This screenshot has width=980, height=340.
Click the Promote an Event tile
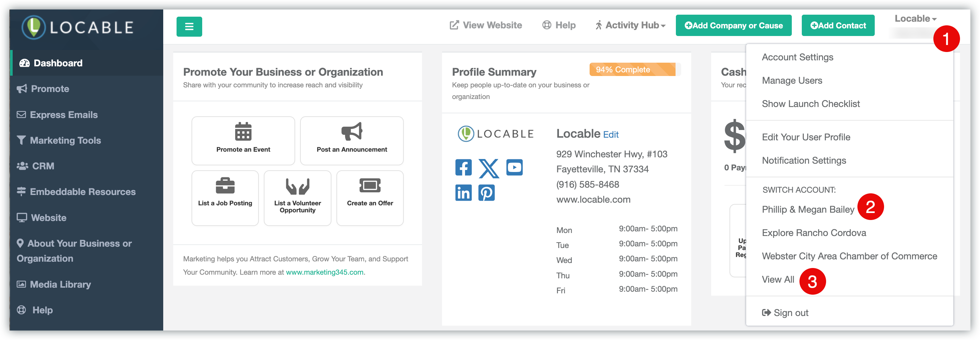pos(243,140)
